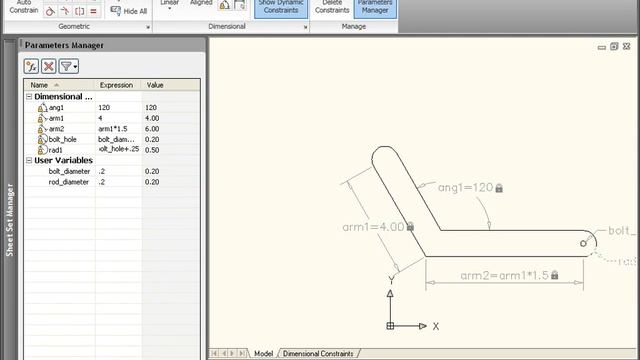Click the equal constraint icon
The image size is (640, 360).
(x=93, y=11)
